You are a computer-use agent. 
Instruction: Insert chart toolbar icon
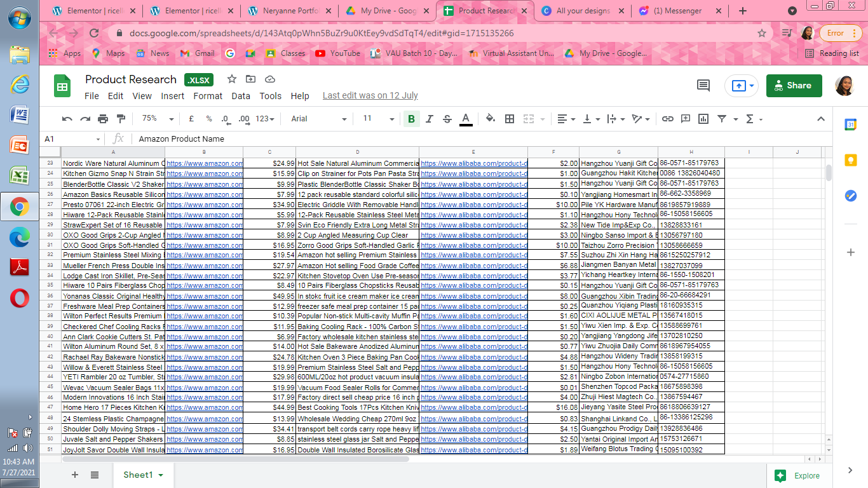click(x=703, y=119)
